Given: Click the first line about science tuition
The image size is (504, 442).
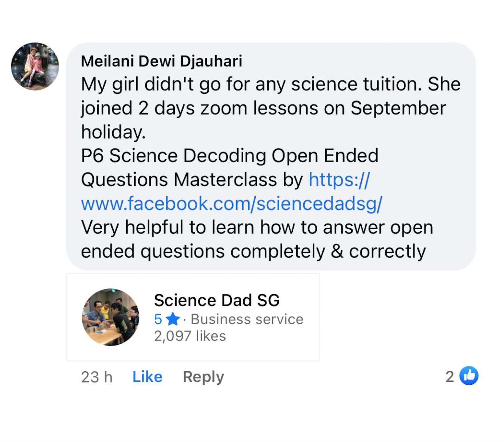Looking at the screenshot, I should click(270, 84).
